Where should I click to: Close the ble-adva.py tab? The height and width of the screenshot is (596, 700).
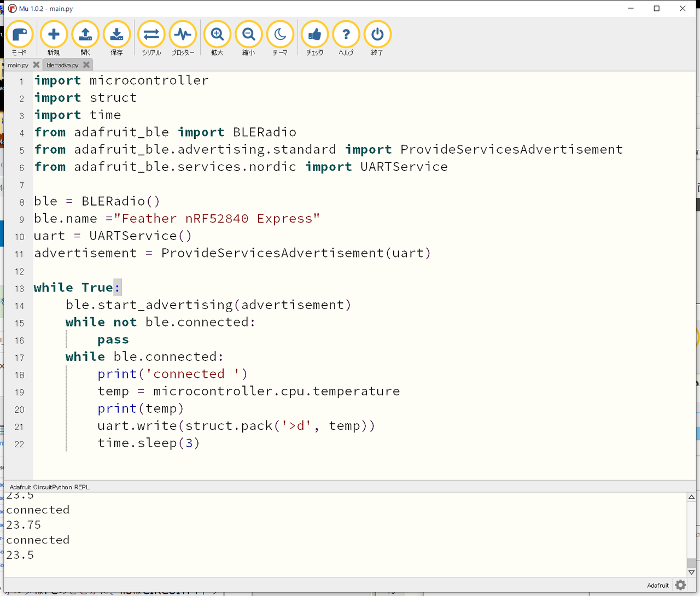coord(85,64)
